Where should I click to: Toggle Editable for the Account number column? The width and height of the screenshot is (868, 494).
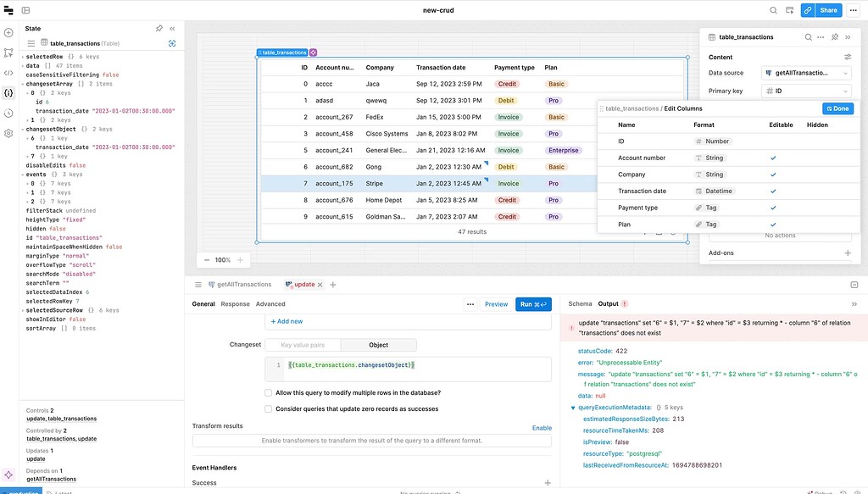[x=773, y=158]
